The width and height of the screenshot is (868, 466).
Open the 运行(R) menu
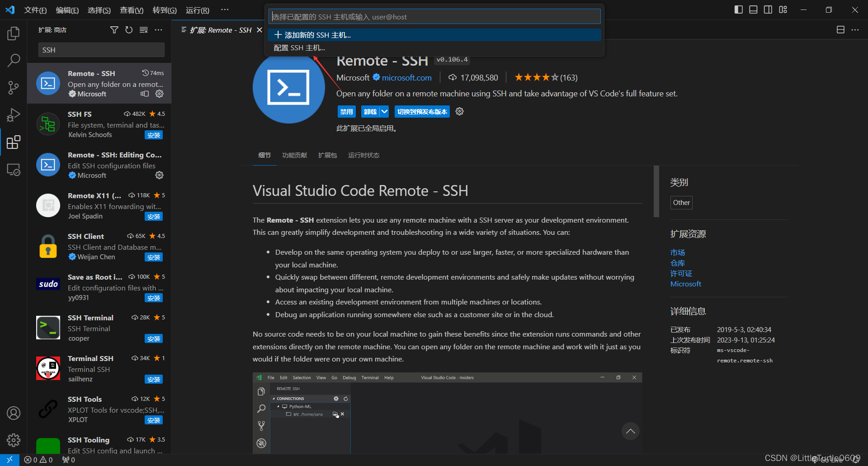point(198,10)
